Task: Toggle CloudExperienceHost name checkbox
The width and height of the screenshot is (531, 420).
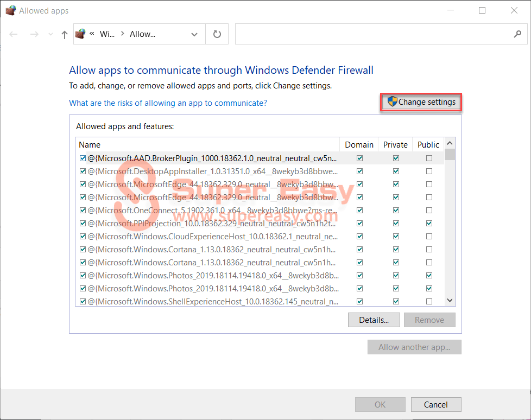Action: (83, 236)
